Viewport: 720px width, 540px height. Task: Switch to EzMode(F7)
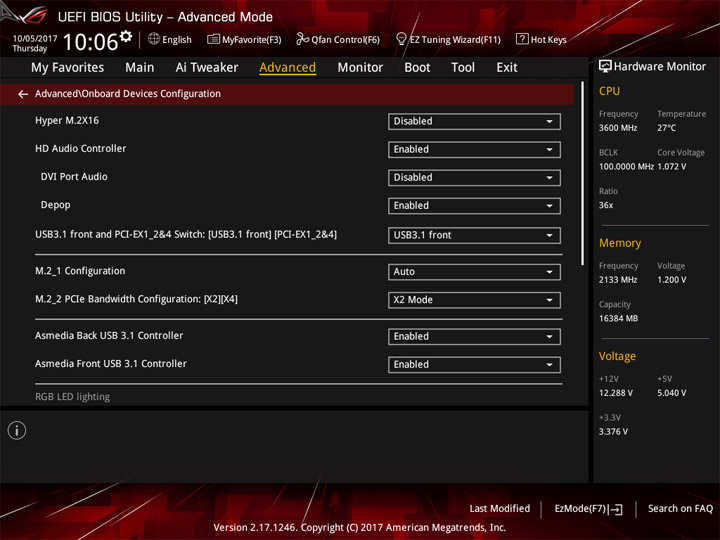pos(589,509)
